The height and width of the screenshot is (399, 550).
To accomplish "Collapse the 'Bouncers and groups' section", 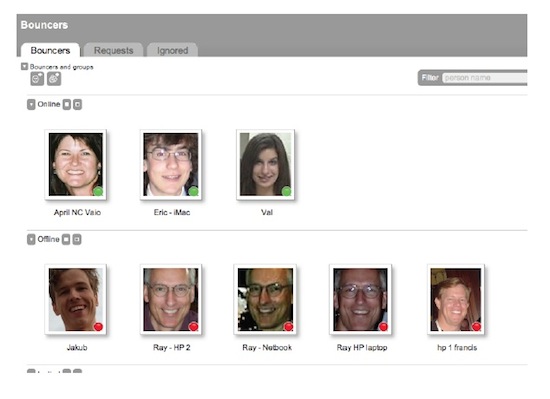I will [x=24, y=66].
